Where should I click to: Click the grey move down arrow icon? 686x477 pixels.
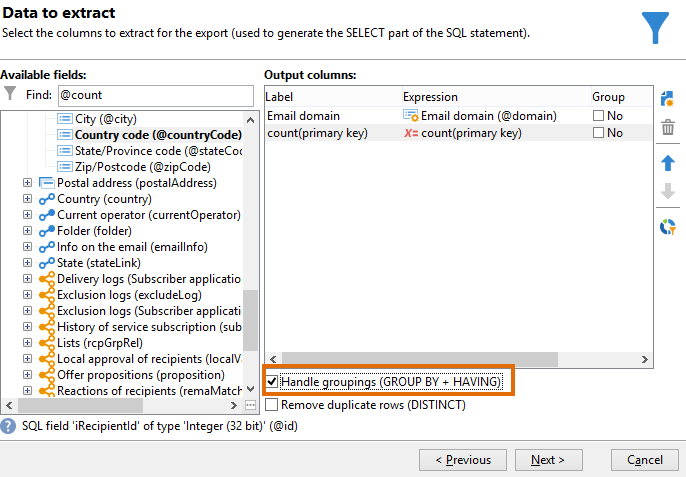tap(668, 191)
